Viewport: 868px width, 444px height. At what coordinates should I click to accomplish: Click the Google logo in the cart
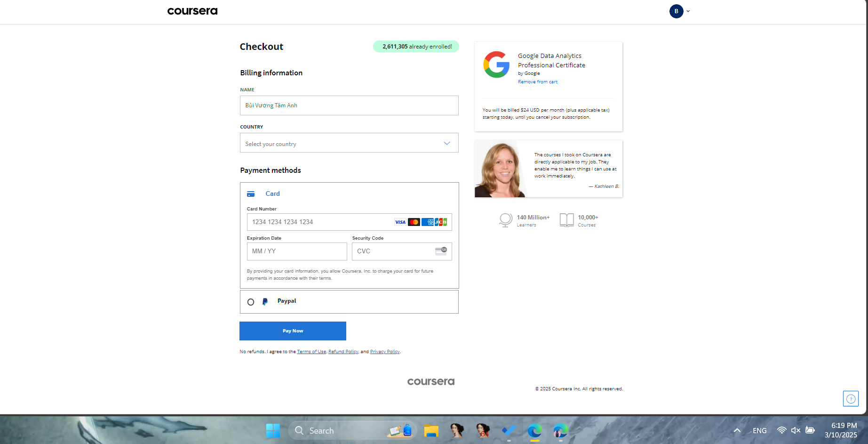(x=496, y=65)
